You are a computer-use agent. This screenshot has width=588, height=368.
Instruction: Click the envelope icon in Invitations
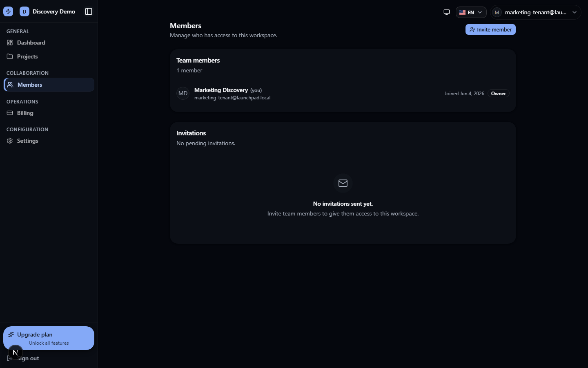point(343,183)
